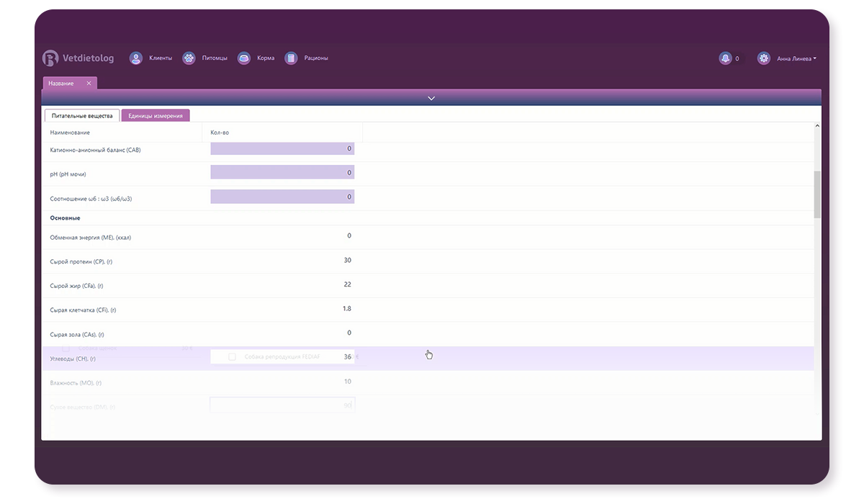The width and height of the screenshot is (864, 504).
Task: Click the Название document tab
Action: pyautogui.click(x=62, y=84)
